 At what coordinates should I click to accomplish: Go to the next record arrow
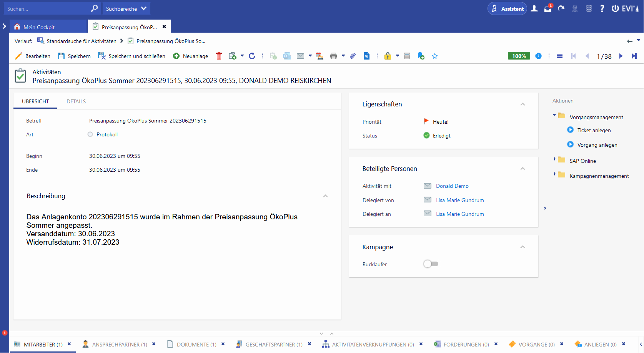pyautogui.click(x=621, y=56)
